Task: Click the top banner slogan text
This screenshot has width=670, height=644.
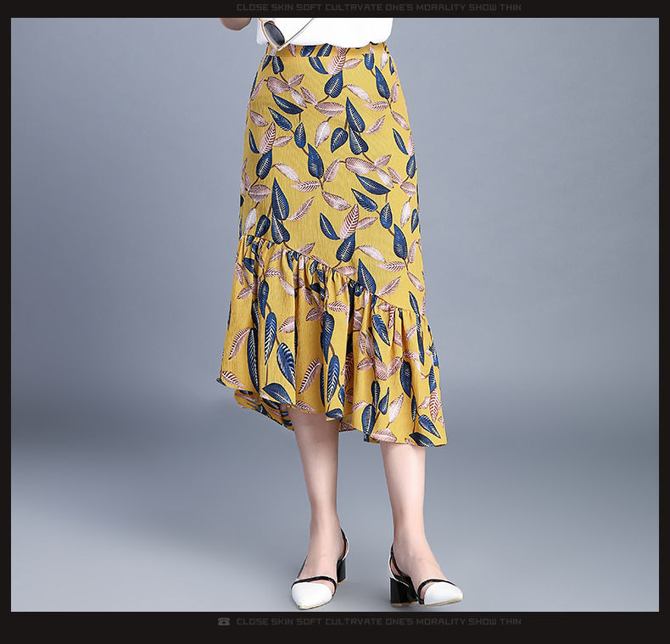Action: [x=378, y=8]
